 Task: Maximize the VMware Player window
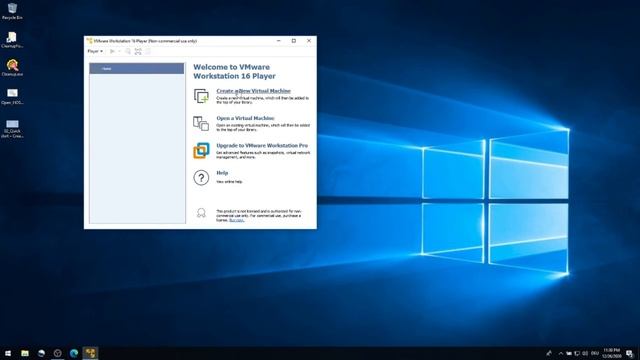[x=293, y=41]
